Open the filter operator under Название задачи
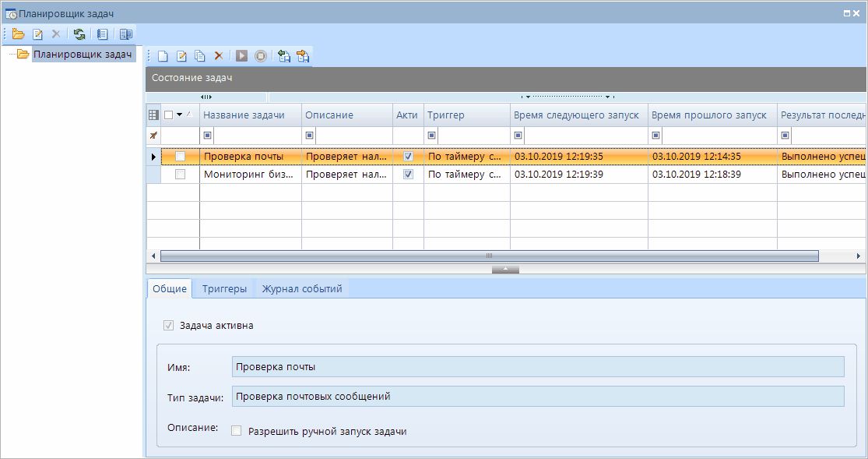The image size is (868, 459). pos(207,136)
